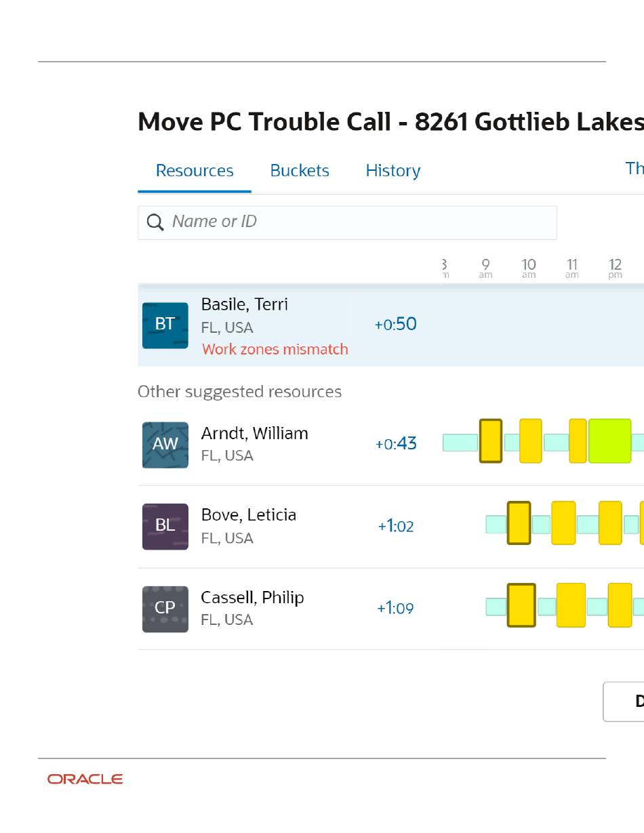
Task: Select the outlined yellow block in Bove's row
Action: click(x=519, y=523)
